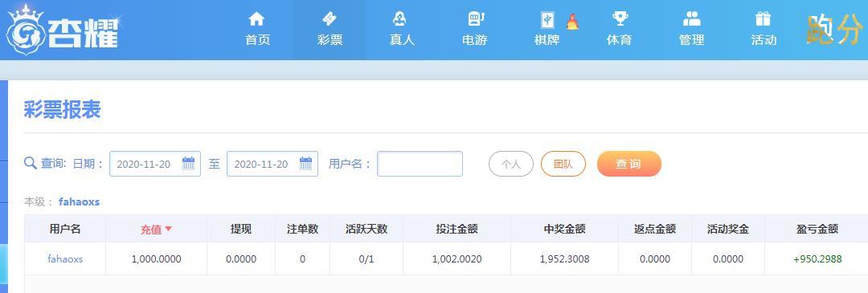Viewport: 868px width, 293px height.
Task: Click the 投注金额 column header
Action: point(457,229)
